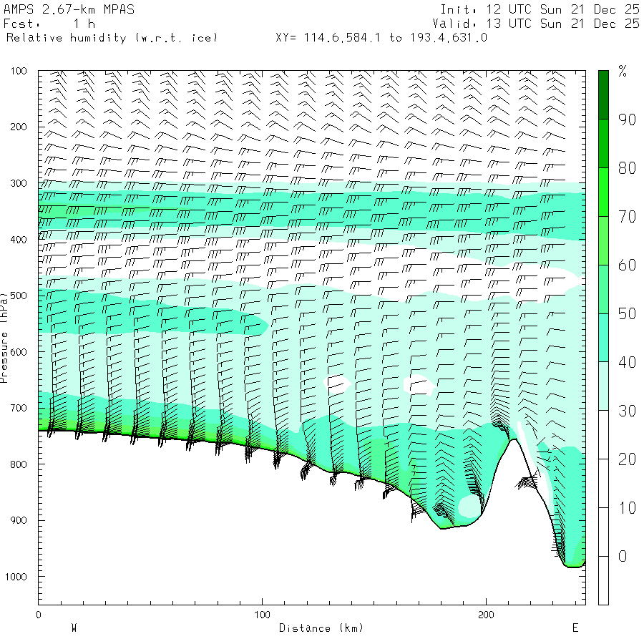The image size is (644, 644).
Task: Click the 'Fcst: 1 h' forecast label
Action: coord(49,24)
